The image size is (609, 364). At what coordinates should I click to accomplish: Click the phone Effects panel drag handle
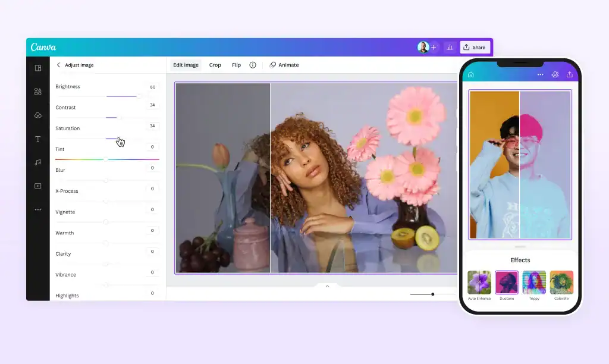tap(520, 247)
